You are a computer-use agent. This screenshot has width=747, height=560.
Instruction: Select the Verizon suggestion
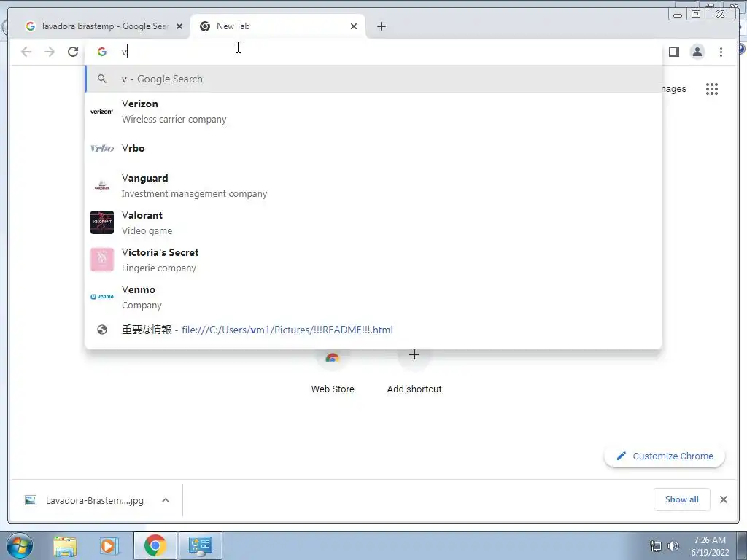[373, 112]
